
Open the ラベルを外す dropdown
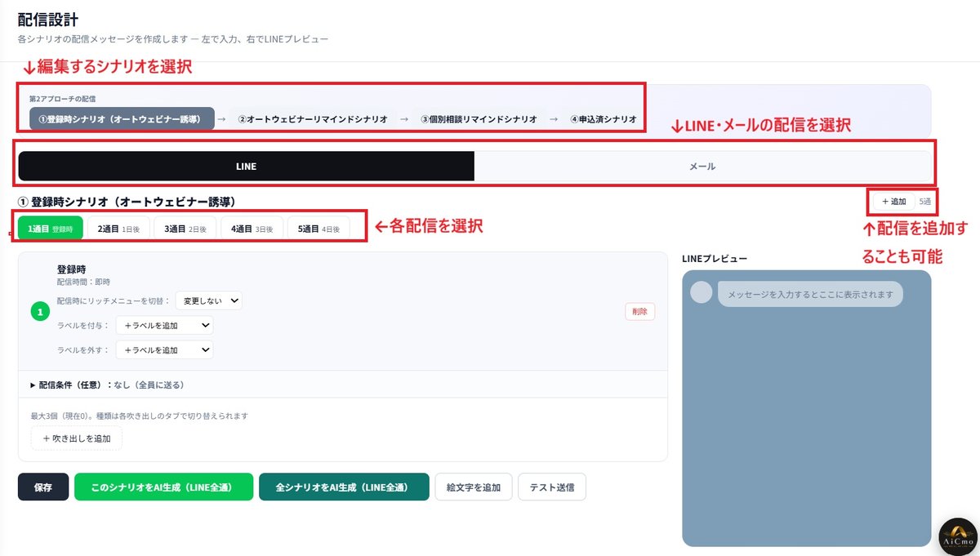(x=164, y=349)
